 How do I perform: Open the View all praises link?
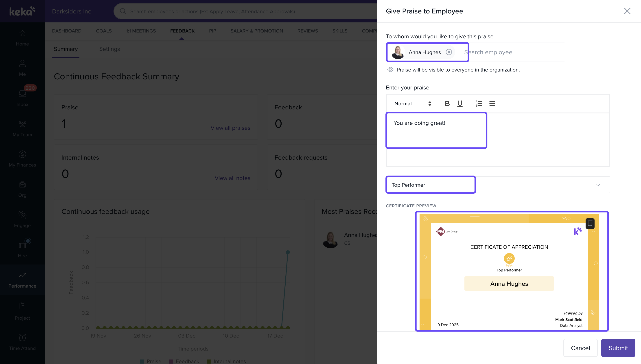coord(230,128)
